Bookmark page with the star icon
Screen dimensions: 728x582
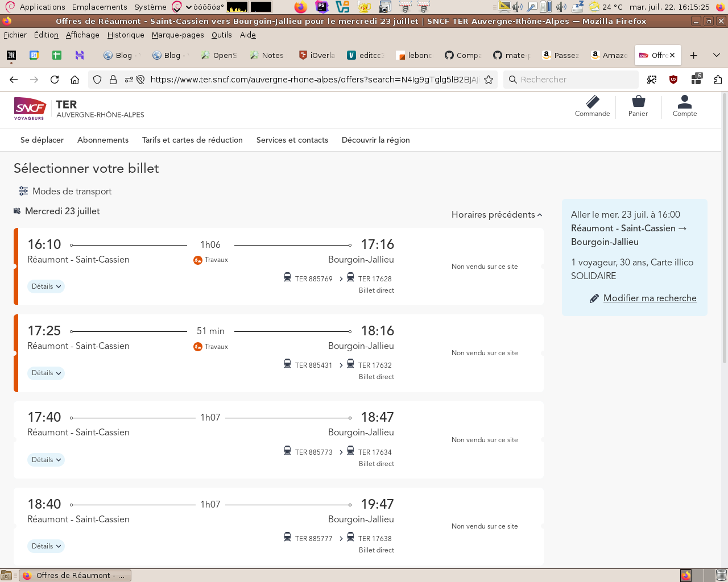point(489,80)
